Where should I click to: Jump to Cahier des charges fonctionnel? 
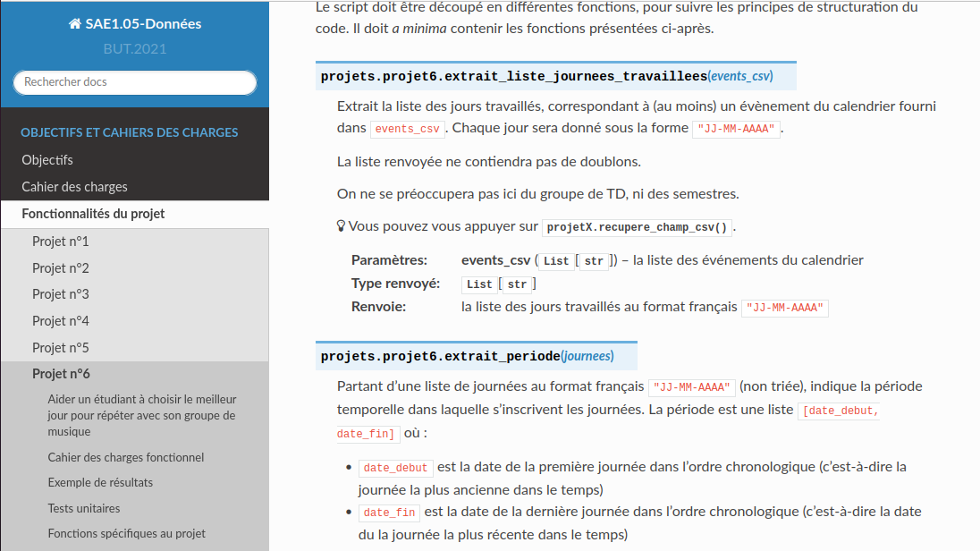125,458
